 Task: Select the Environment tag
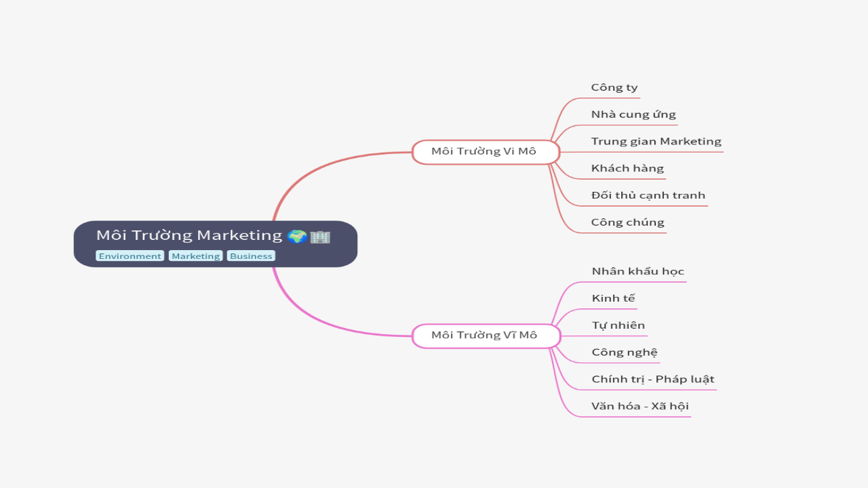(x=130, y=256)
